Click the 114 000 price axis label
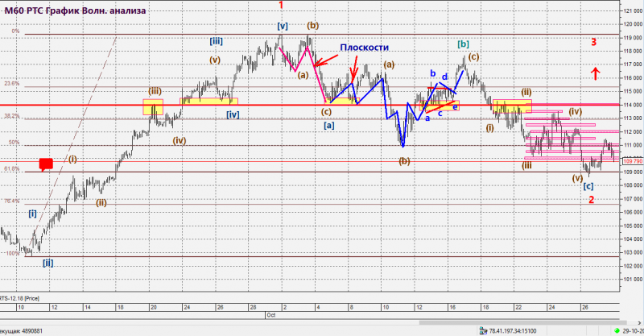 [x=633, y=105]
